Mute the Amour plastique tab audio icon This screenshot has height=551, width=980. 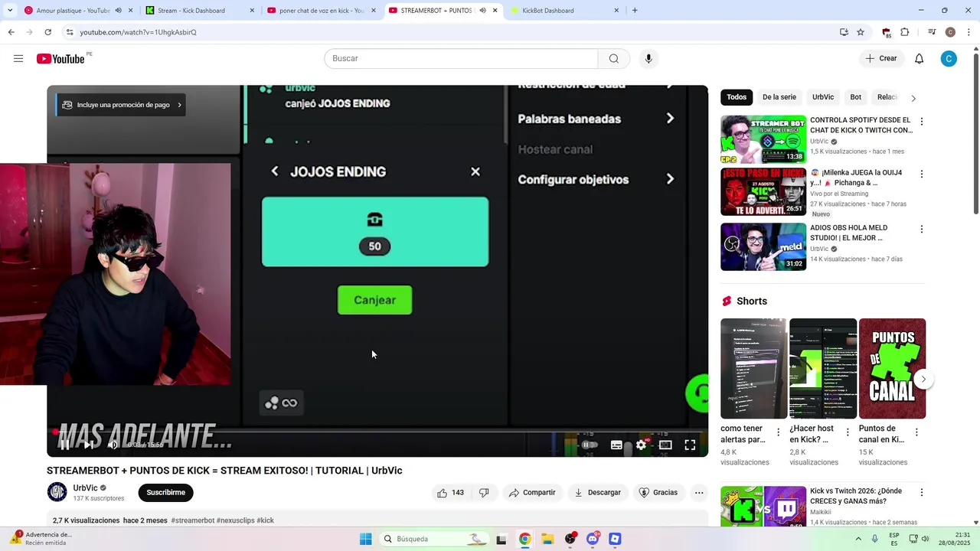(x=118, y=11)
